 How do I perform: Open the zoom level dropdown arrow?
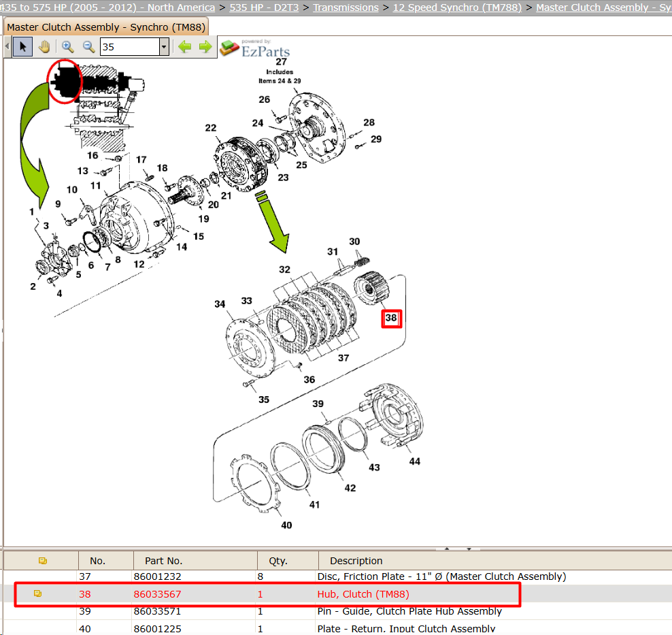(164, 47)
